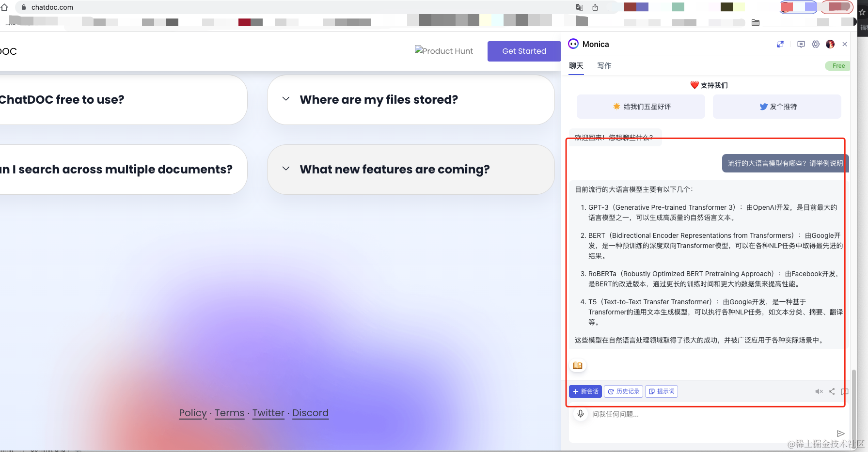Start a new chat with 新会话
Screen dimensions: 868x452
(x=585, y=391)
